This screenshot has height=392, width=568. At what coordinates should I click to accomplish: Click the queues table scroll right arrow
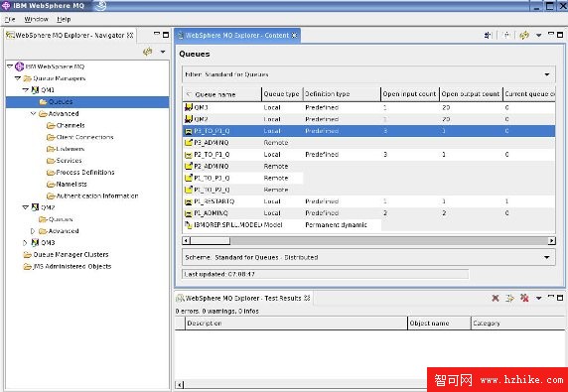pyautogui.click(x=552, y=241)
